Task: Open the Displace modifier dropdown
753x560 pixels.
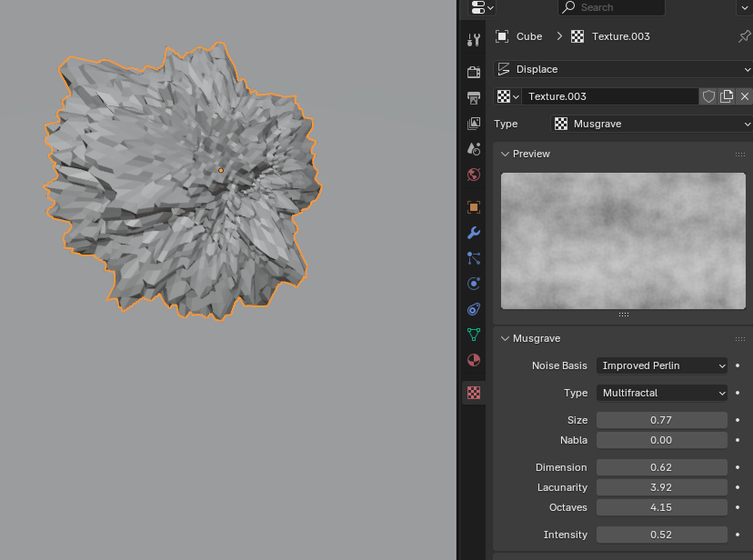Action: tap(623, 69)
